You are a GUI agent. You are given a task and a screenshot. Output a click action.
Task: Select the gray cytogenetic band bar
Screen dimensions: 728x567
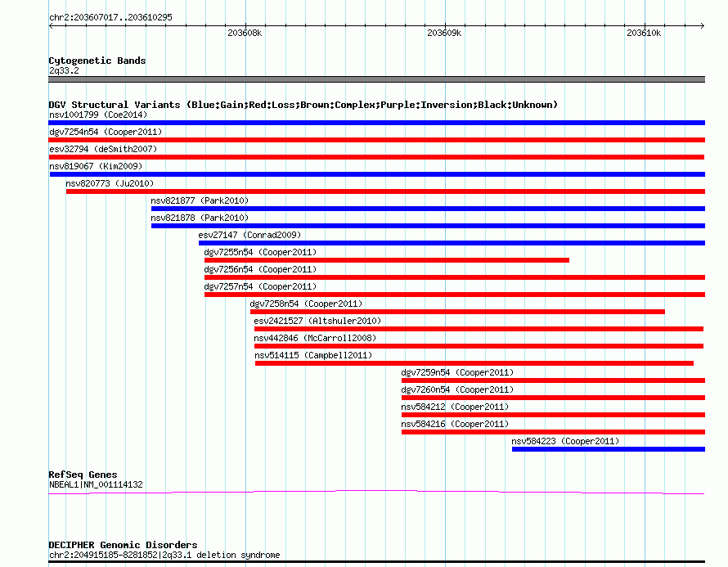coord(376,80)
